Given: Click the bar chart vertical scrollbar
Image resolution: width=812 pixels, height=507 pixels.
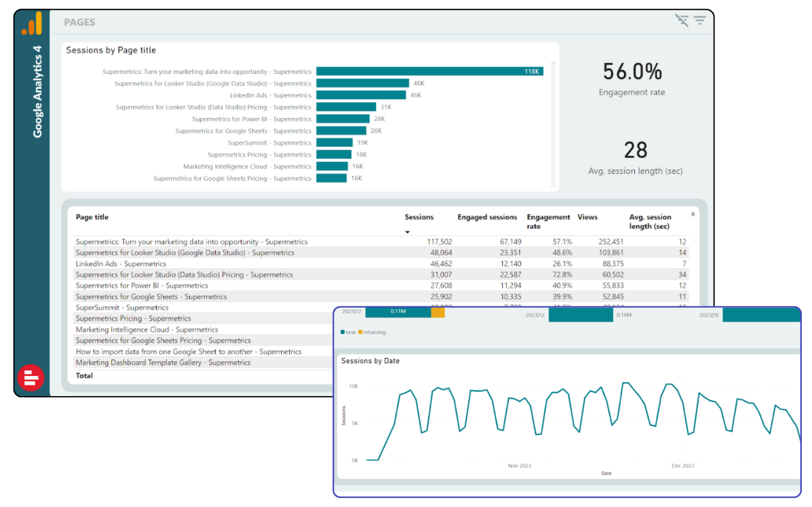Looking at the screenshot, I should pos(553,124).
